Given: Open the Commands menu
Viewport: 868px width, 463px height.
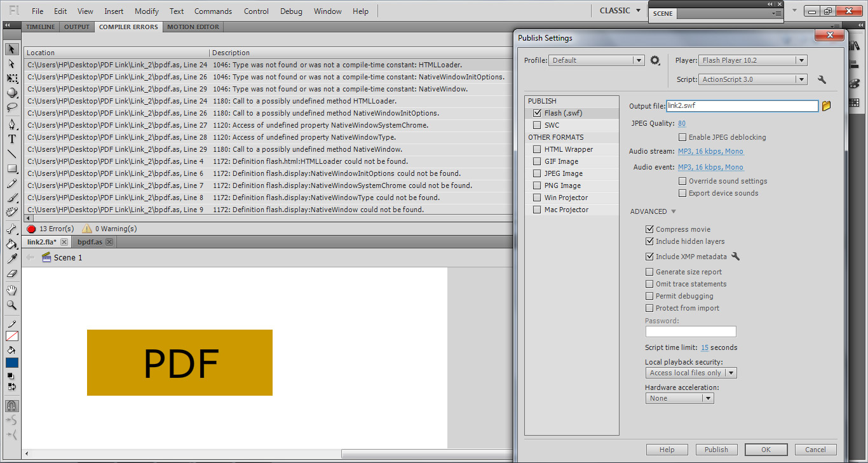Looking at the screenshot, I should click(x=213, y=11).
